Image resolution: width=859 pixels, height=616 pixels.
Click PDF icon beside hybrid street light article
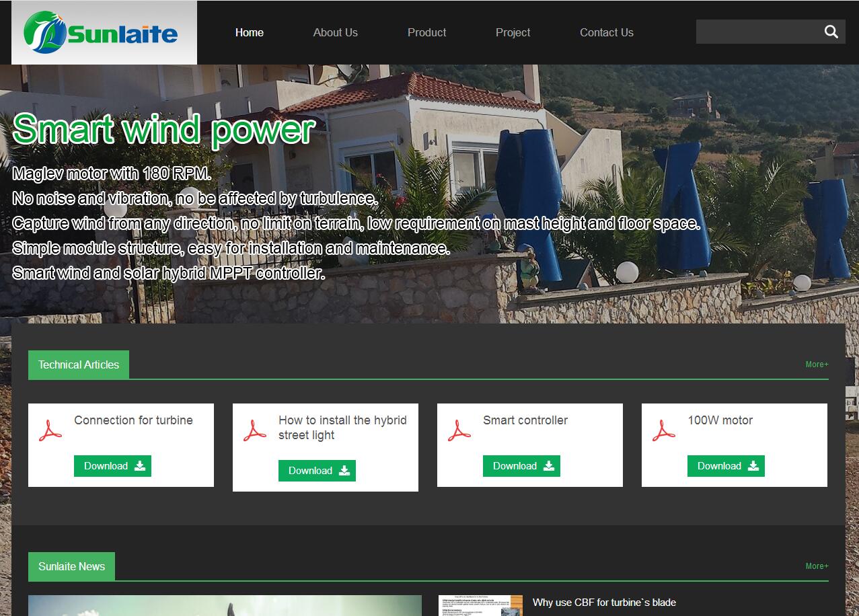pos(255,430)
